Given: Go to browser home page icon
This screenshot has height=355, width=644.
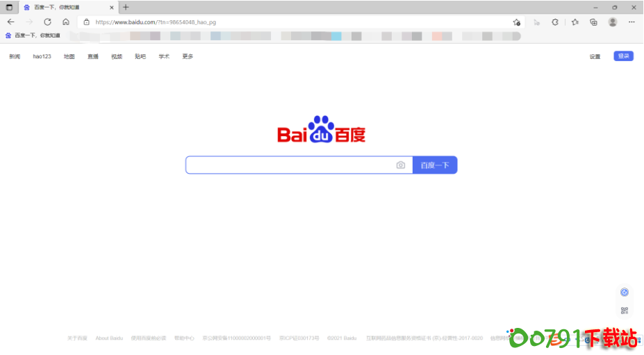Looking at the screenshot, I should 66,22.
